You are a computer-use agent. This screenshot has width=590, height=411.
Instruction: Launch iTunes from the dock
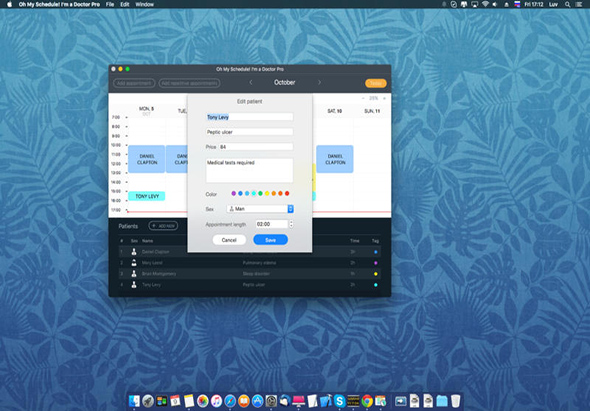[216, 401]
